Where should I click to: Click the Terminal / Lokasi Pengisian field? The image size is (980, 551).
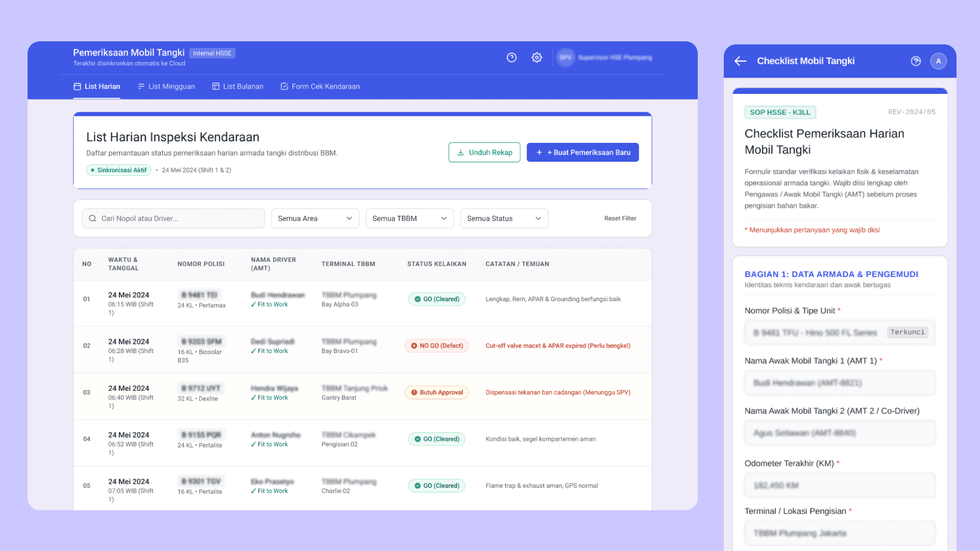click(x=840, y=533)
